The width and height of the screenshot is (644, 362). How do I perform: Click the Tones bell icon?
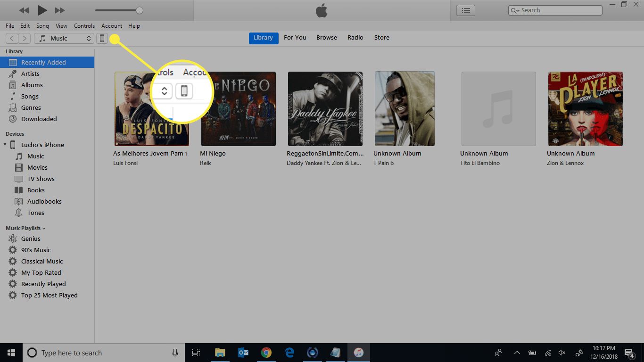tap(19, 213)
